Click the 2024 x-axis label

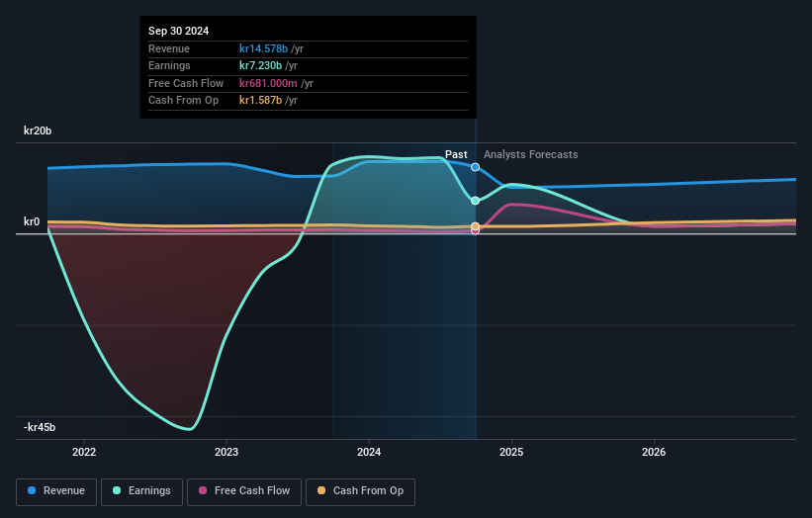(x=369, y=452)
